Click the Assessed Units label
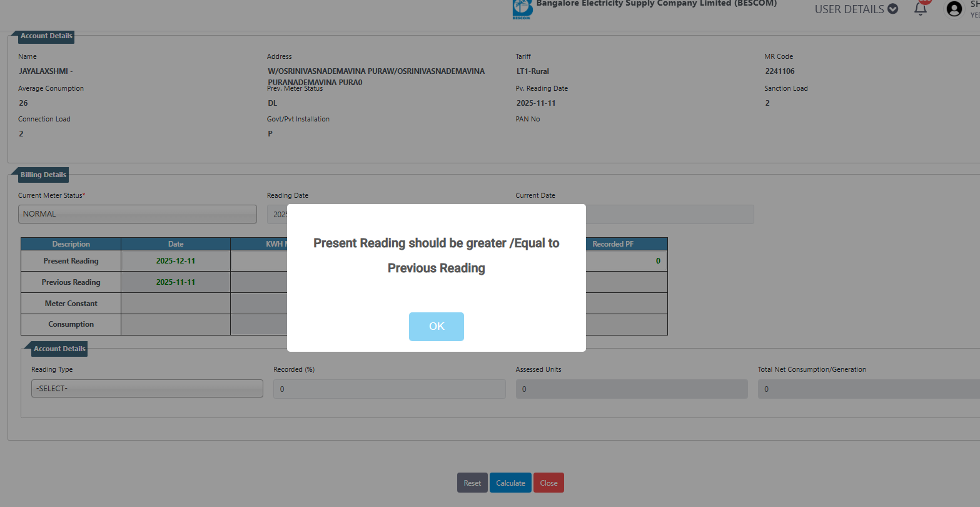980x507 pixels. pos(538,369)
